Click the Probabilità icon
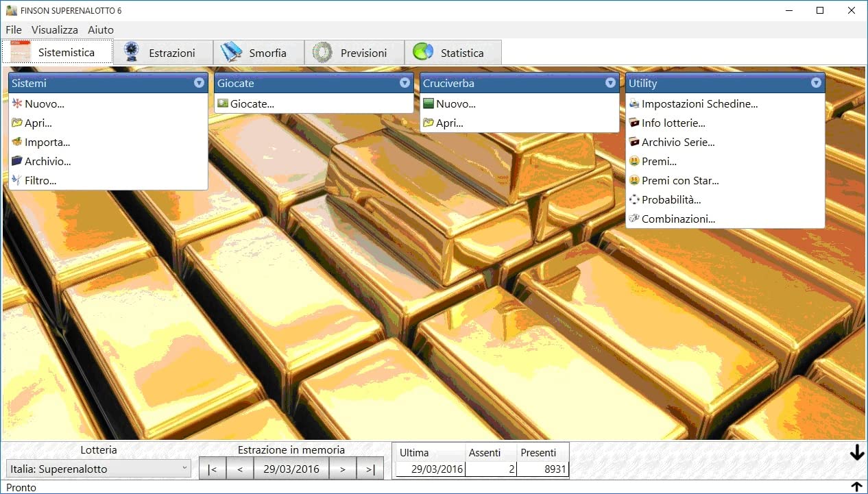 point(634,200)
